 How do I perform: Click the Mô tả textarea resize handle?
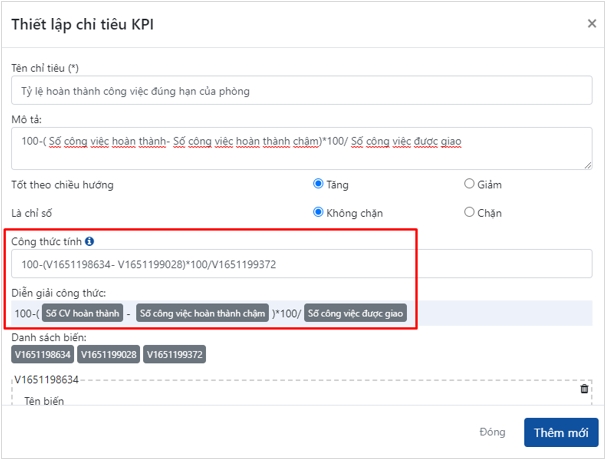point(587,166)
